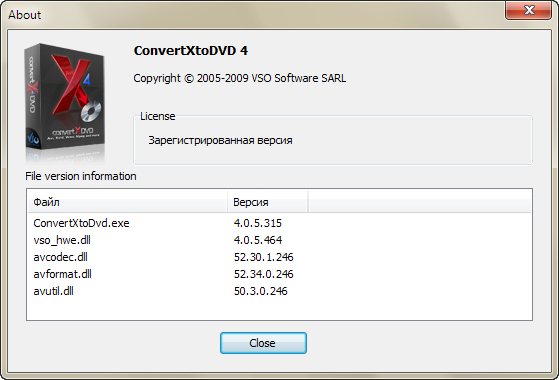Image resolution: width=559 pixels, height=380 pixels.
Task: Click the copyright VSO Software SARL text
Action: pos(240,78)
